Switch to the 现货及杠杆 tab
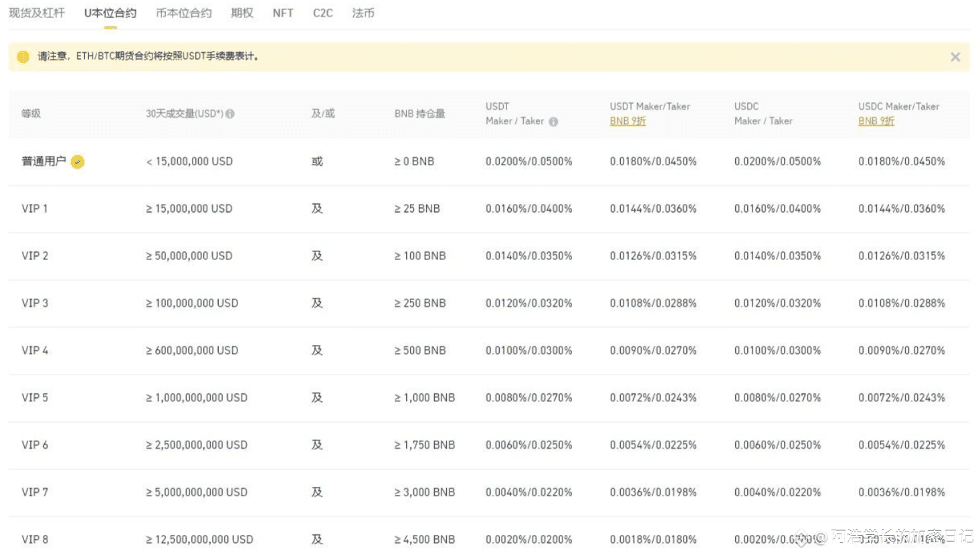Screen dimensions: 980x555 [x=37, y=13]
